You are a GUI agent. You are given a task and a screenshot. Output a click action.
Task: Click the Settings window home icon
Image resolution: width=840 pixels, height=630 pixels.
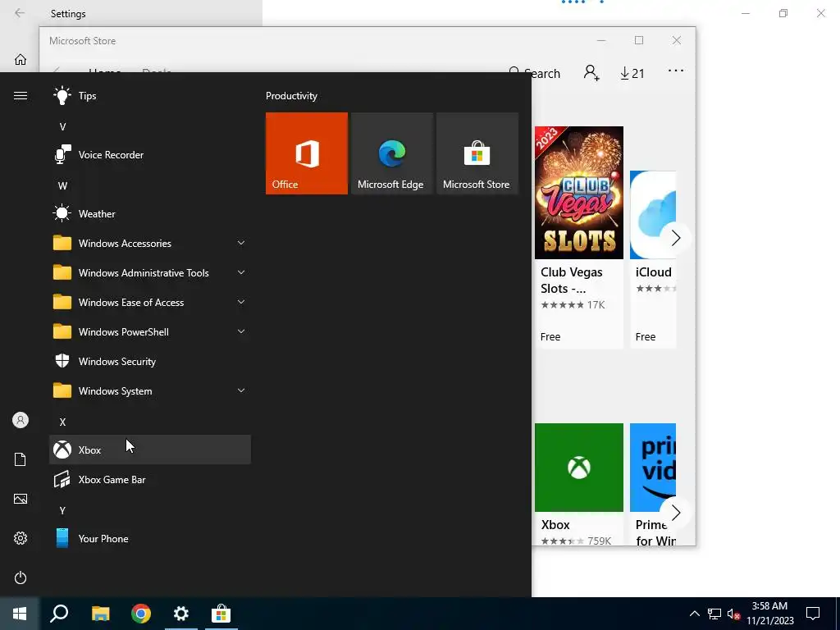click(21, 59)
